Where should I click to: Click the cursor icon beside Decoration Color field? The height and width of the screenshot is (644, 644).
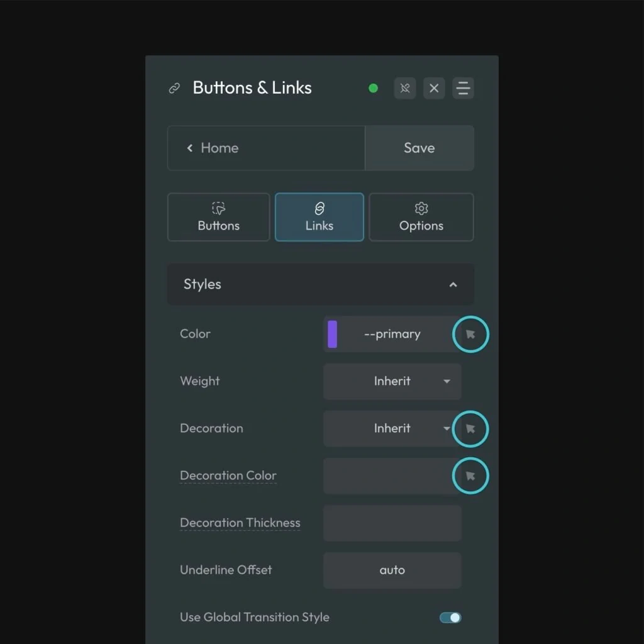(470, 476)
